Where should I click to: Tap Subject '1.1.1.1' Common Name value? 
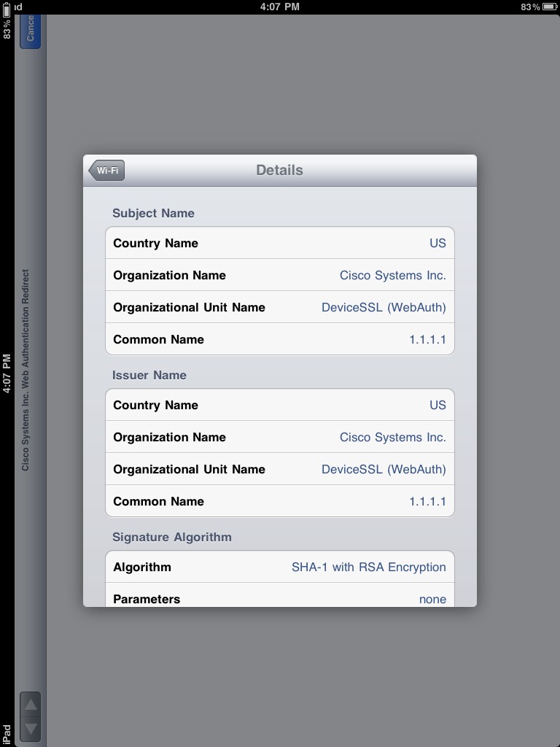click(x=427, y=339)
